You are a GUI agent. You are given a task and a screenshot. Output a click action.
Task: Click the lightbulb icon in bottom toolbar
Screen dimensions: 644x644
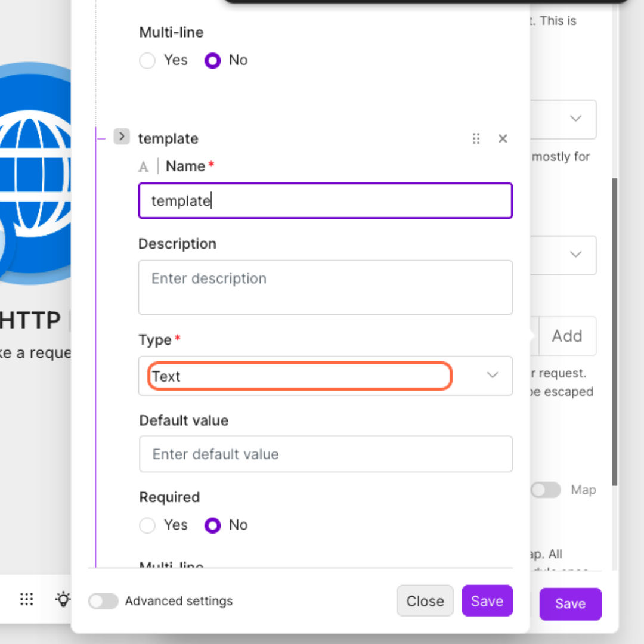click(x=63, y=599)
